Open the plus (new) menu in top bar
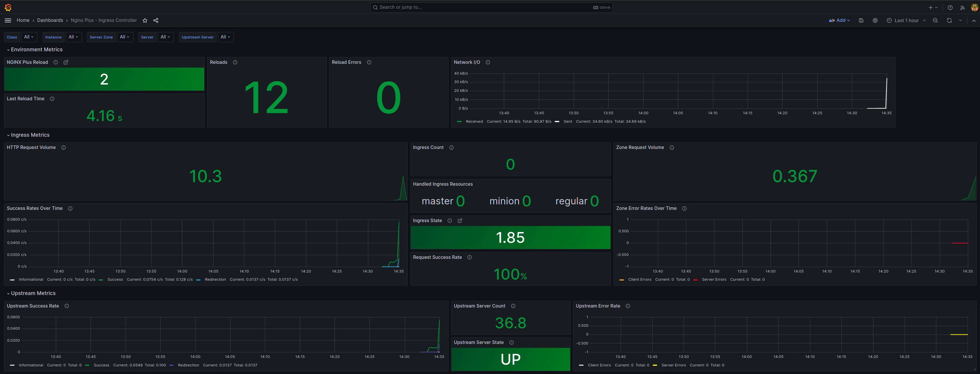 click(x=932, y=7)
